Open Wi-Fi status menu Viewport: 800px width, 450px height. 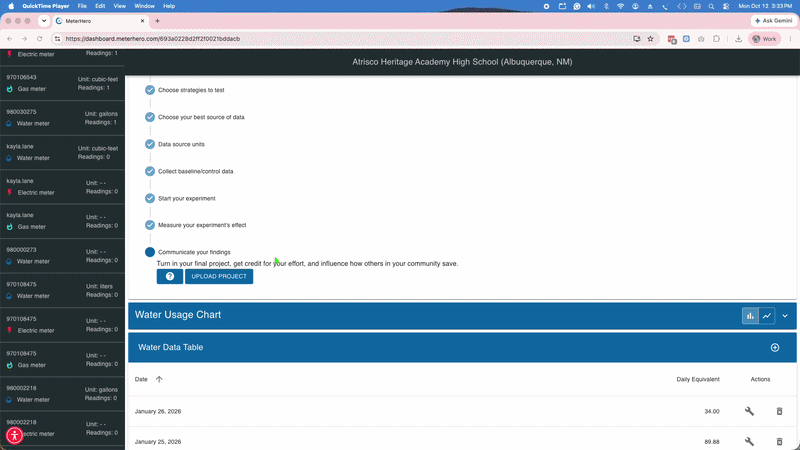point(620,6)
